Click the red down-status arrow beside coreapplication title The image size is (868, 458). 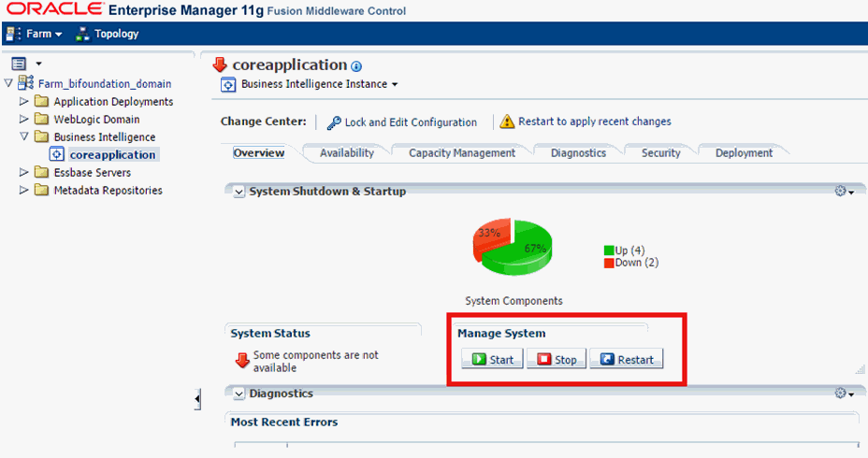pos(220,64)
